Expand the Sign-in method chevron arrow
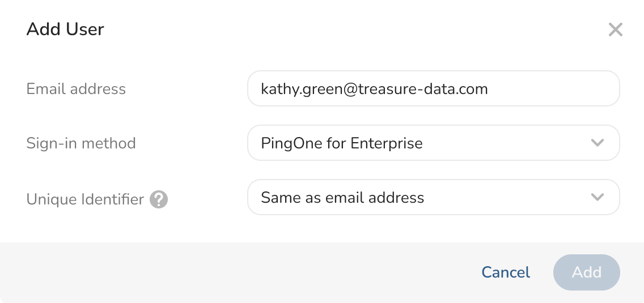The image size is (644, 303). point(597,143)
